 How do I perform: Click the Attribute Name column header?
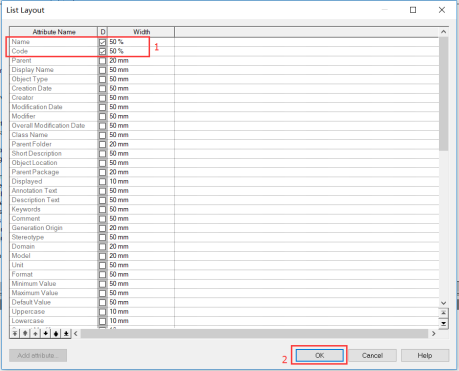point(54,32)
